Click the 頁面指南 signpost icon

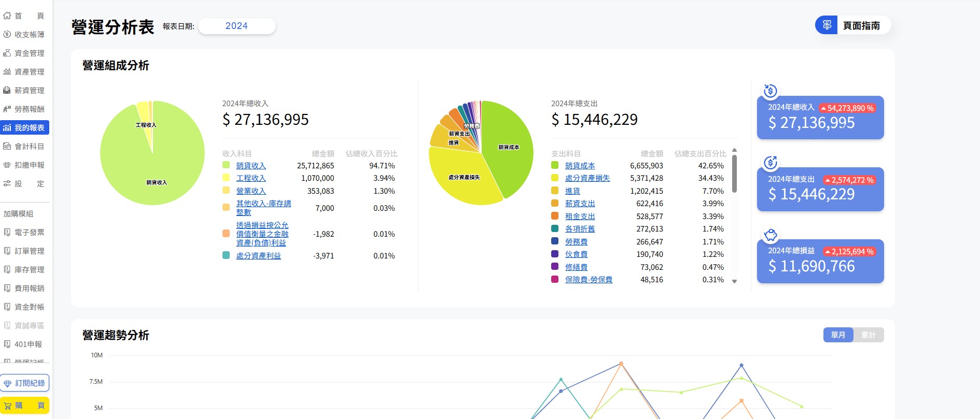827,25
